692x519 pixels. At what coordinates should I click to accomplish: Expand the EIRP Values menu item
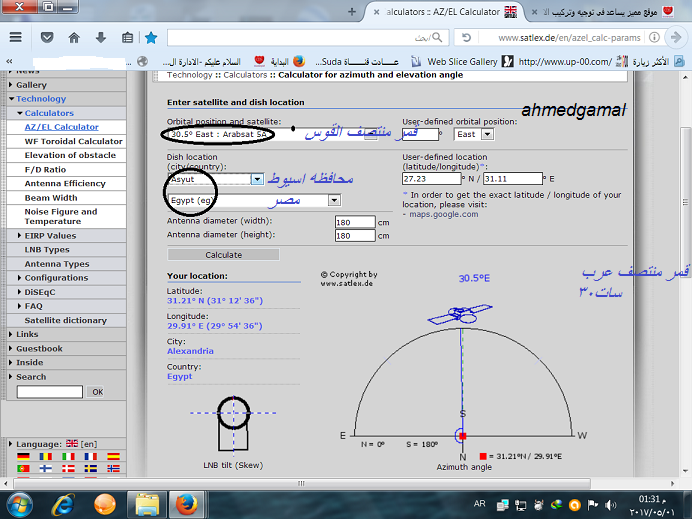tap(50, 236)
